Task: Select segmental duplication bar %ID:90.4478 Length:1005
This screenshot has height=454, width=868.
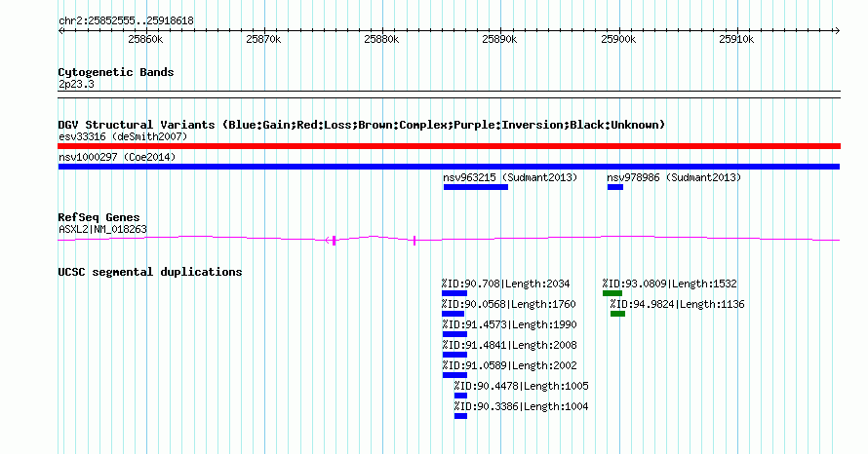Action: pos(460,396)
